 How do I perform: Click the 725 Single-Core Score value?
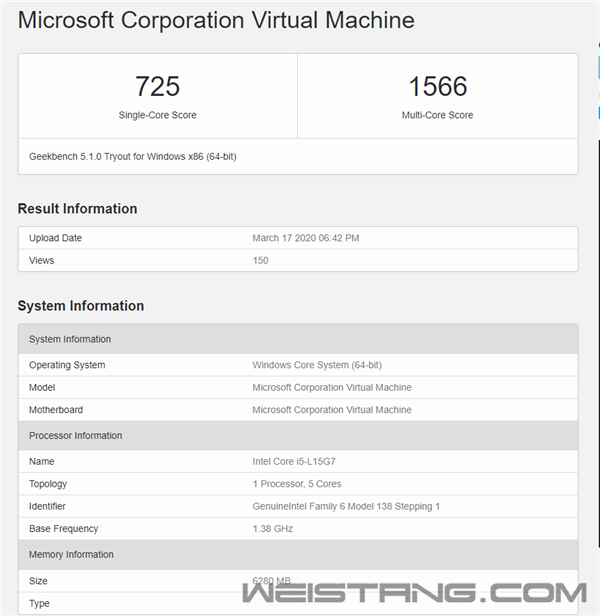(157, 86)
